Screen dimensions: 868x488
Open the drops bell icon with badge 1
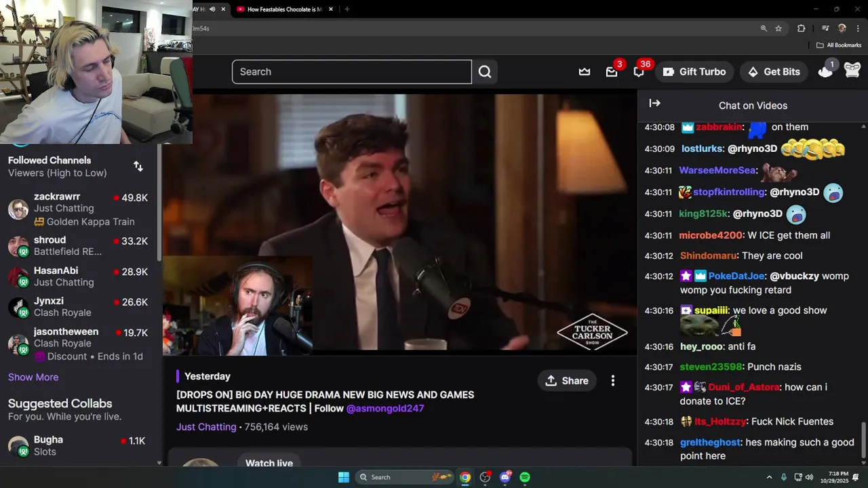pos(825,70)
